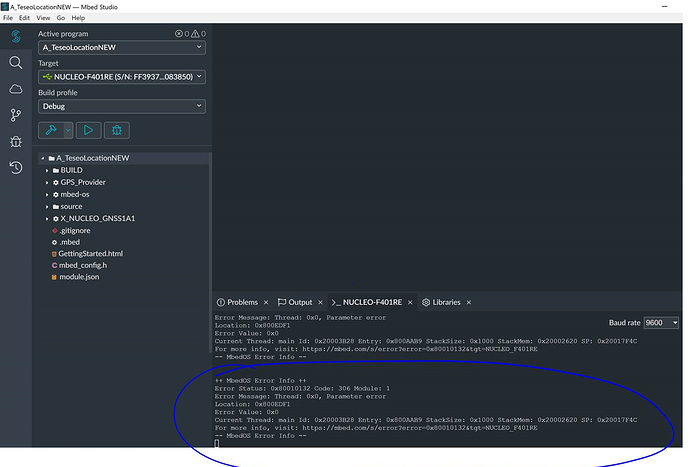Image resolution: width=690 pixels, height=467 pixels.
Task: Close the Output tab
Action: coord(320,302)
